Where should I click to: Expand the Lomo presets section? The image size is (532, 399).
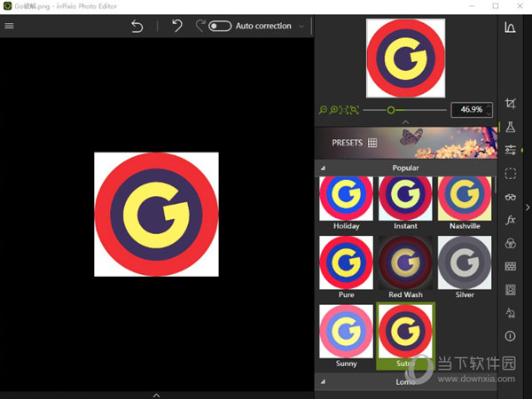(x=323, y=381)
